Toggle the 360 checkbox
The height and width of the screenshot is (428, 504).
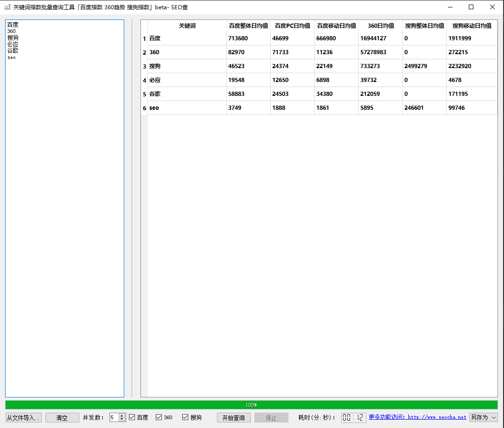point(159,417)
